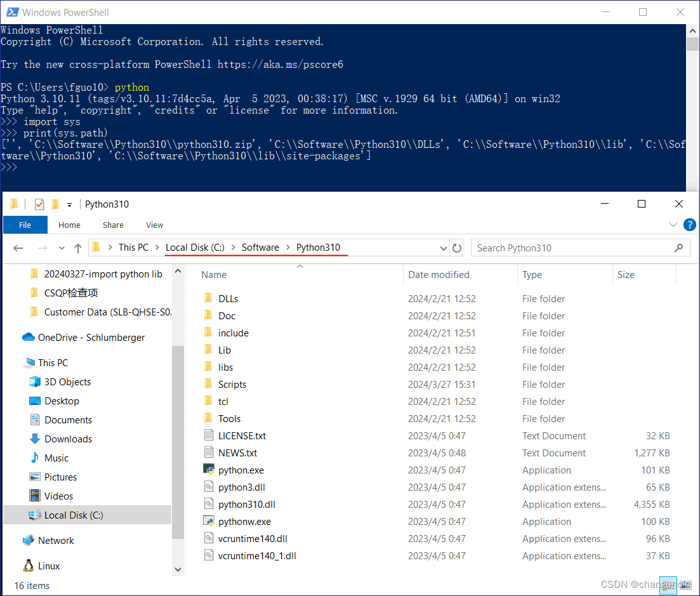Sort files by the Type column
Viewport: 700px width, 596px height.
[x=532, y=275]
